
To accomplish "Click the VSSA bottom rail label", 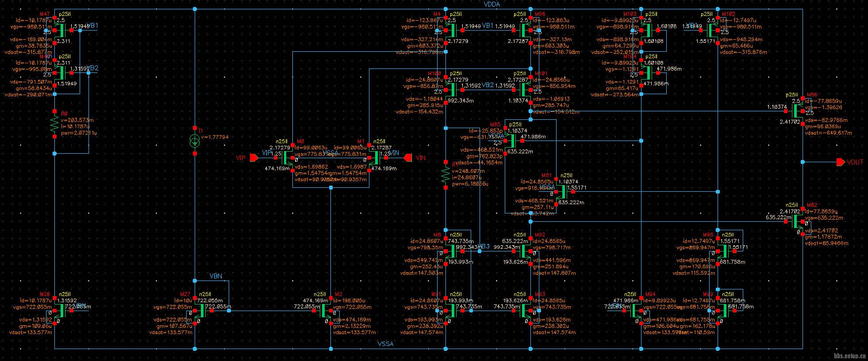I will tap(385, 343).
